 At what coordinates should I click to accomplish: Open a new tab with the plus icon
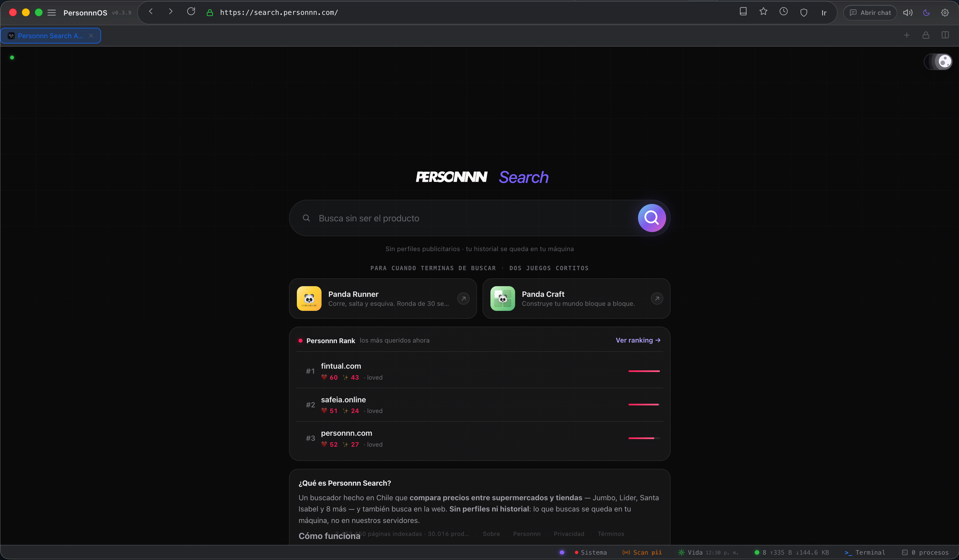tap(907, 35)
